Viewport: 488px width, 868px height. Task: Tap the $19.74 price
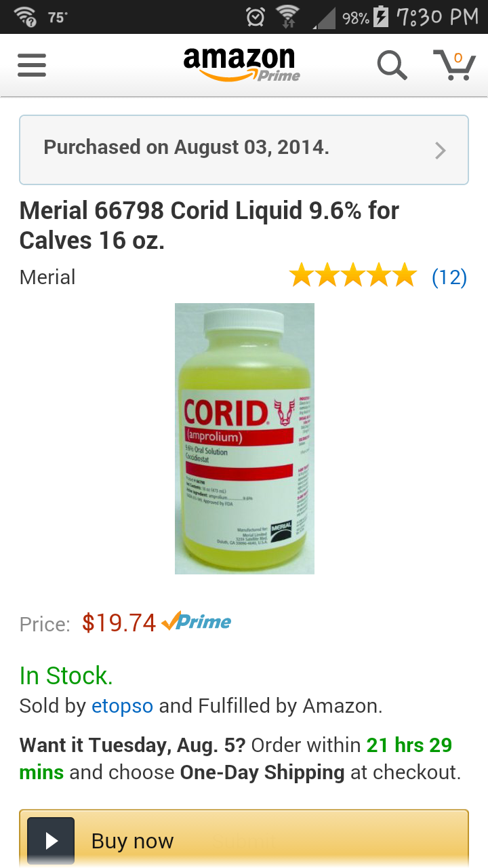click(119, 623)
